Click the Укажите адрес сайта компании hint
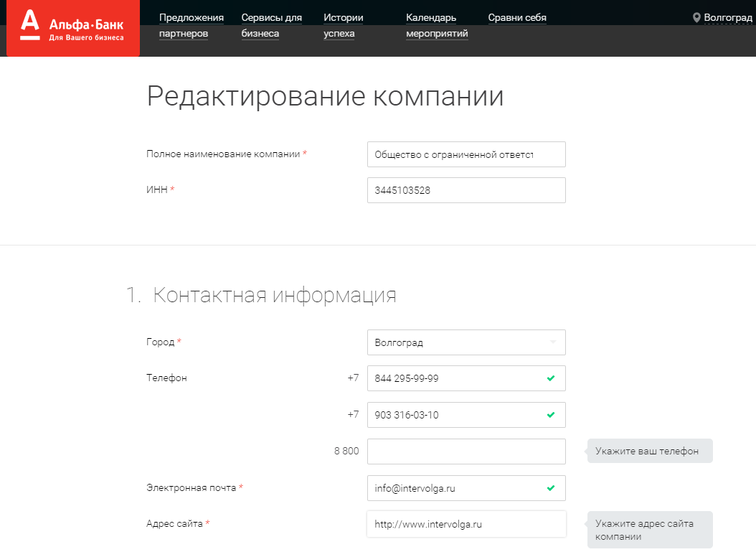This screenshot has width=756, height=552. (x=649, y=530)
